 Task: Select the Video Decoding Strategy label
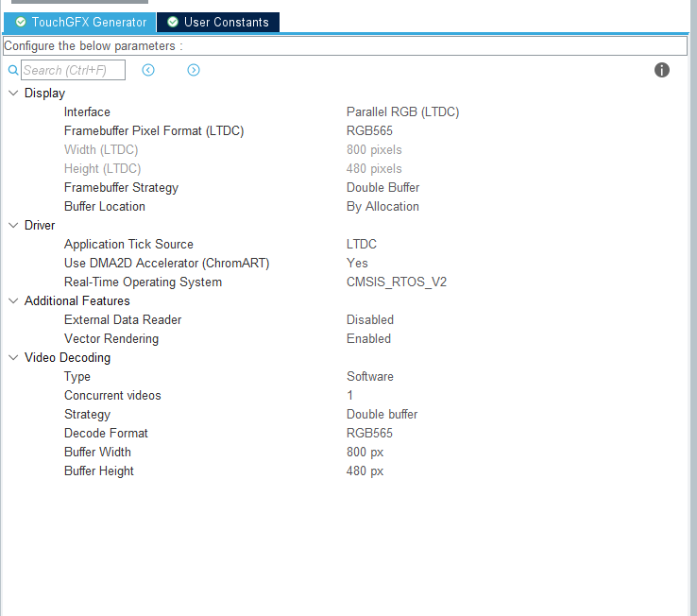(87, 414)
